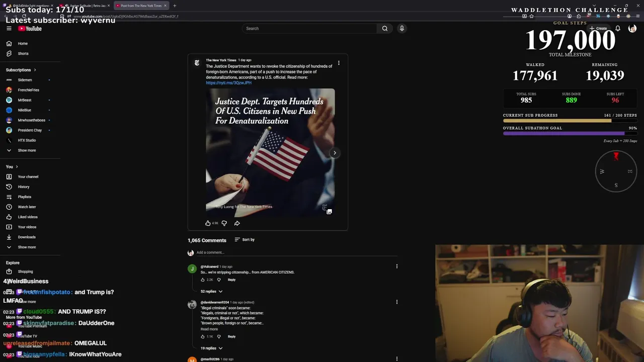This screenshot has height=362, width=644.
Task: Expand the 52 replies thread
Action: pos(211,292)
